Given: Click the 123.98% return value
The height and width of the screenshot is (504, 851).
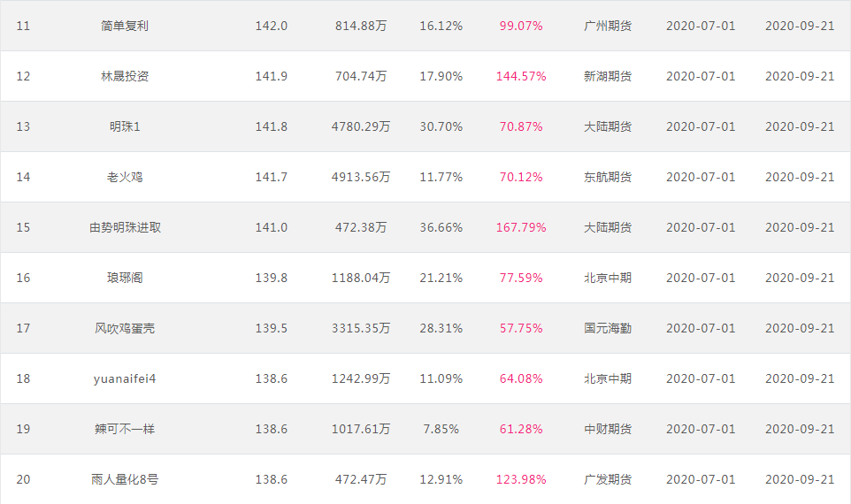Looking at the screenshot, I should tap(520, 479).
